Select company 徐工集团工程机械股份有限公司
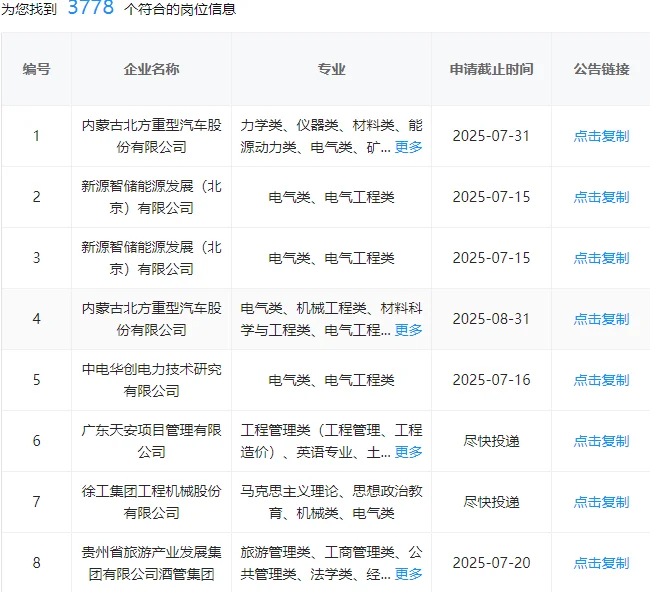 tap(151, 502)
